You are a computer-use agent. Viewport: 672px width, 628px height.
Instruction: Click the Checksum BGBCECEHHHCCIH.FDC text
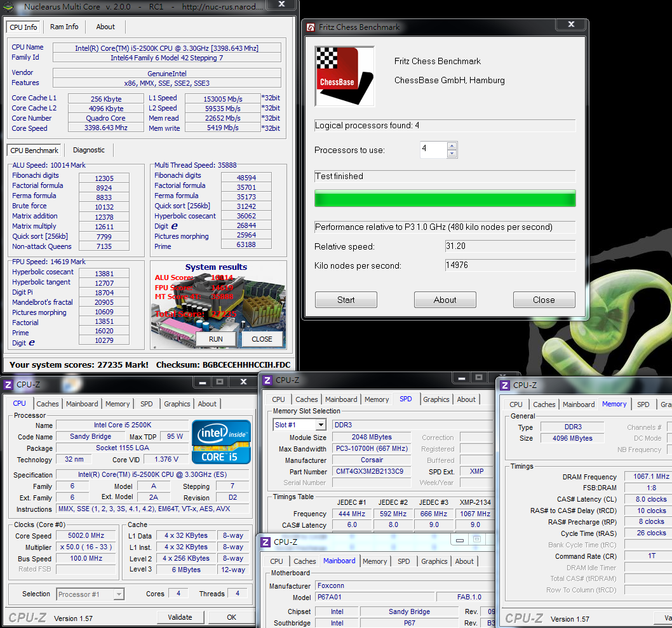tap(224, 365)
